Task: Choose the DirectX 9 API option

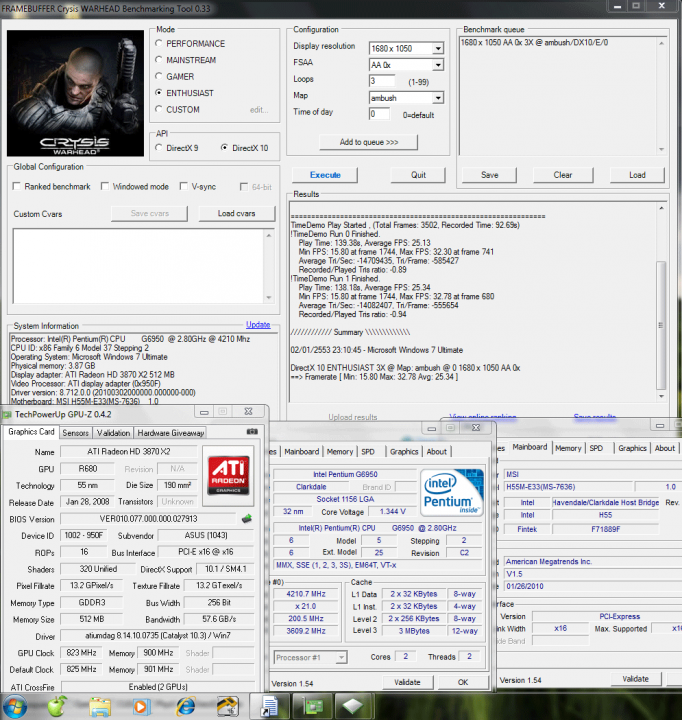Action: click(159, 148)
